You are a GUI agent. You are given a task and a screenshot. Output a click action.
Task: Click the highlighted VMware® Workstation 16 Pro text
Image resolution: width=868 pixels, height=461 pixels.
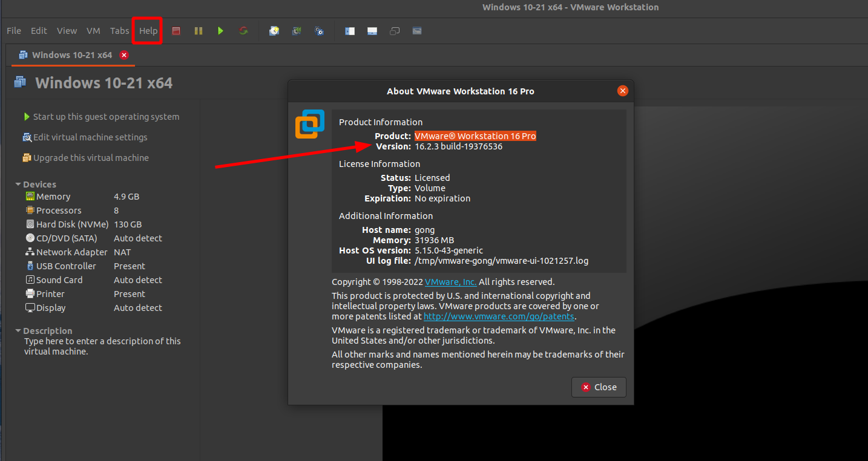pyautogui.click(x=475, y=136)
